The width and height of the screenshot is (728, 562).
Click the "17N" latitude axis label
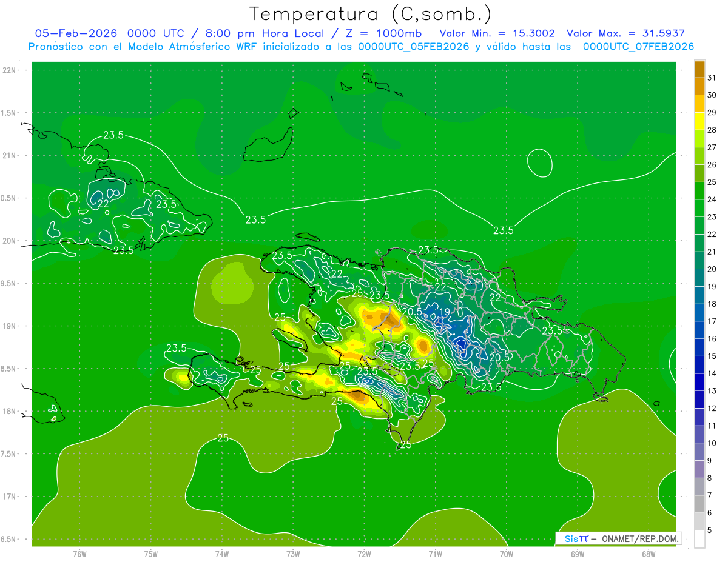point(10,497)
